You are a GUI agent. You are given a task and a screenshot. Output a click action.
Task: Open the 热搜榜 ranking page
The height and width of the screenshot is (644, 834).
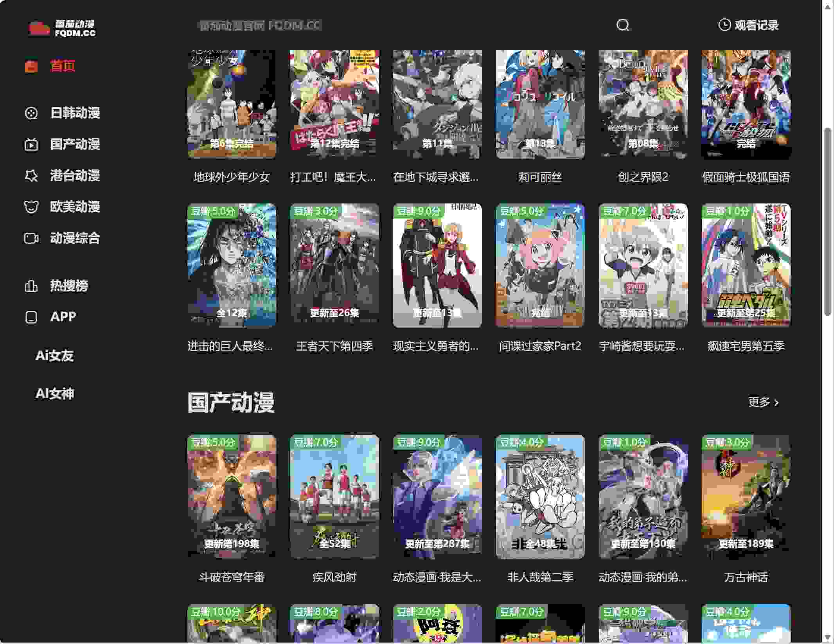pos(69,286)
